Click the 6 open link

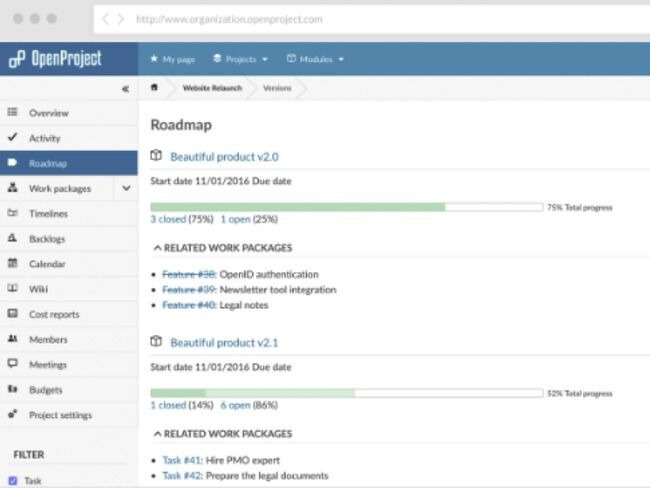click(235, 405)
